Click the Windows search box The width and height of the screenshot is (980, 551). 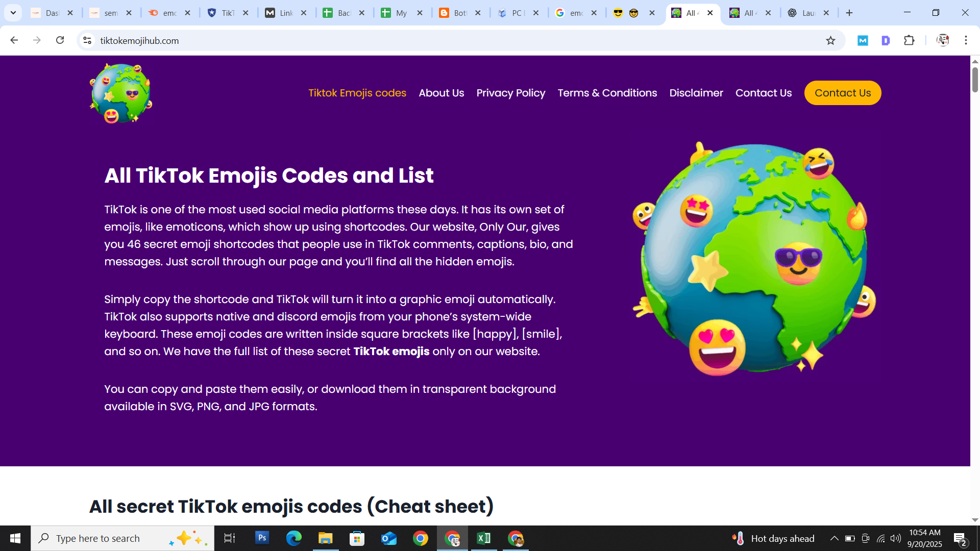(122, 538)
